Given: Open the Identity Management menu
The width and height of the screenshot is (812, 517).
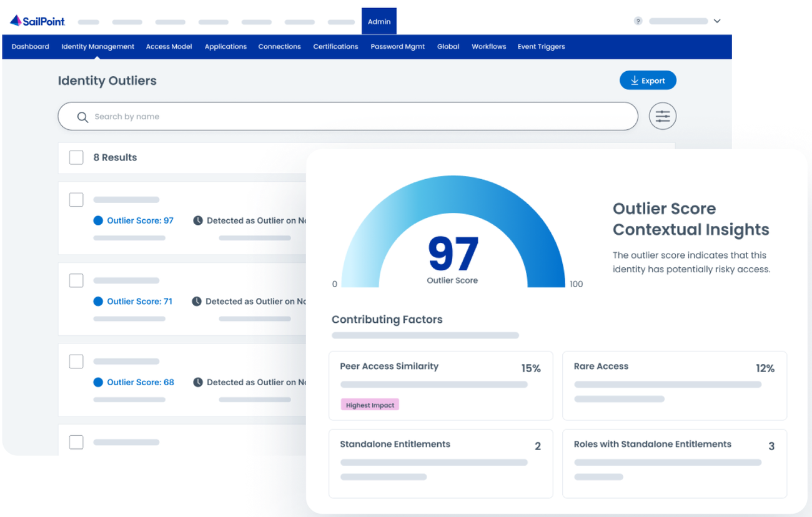Looking at the screenshot, I should 98,47.
